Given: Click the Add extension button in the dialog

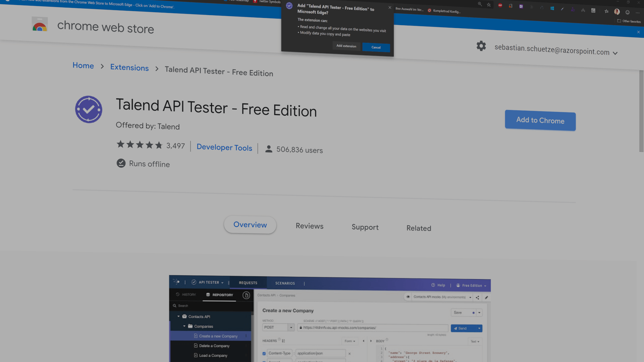Looking at the screenshot, I should click(346, 46).
